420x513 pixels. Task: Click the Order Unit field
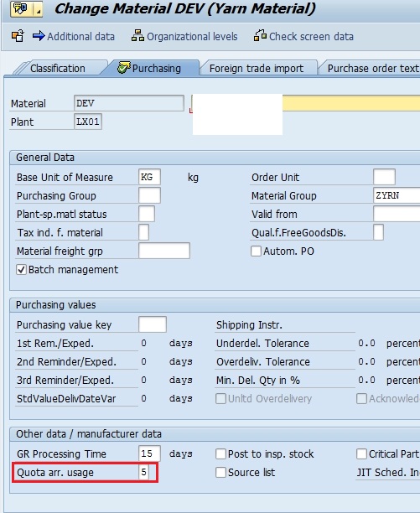[x=384, y=177]
